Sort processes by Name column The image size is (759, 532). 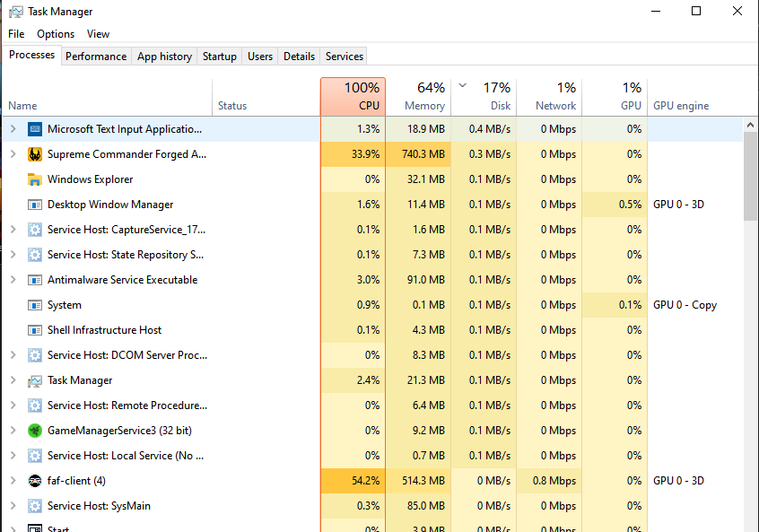tap(108, 97)
